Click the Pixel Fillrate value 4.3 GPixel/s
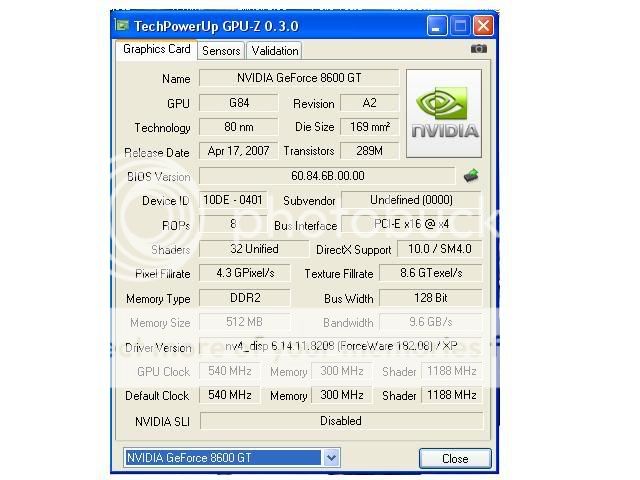This screenshot has height=480, width=640. click(245, 273)
